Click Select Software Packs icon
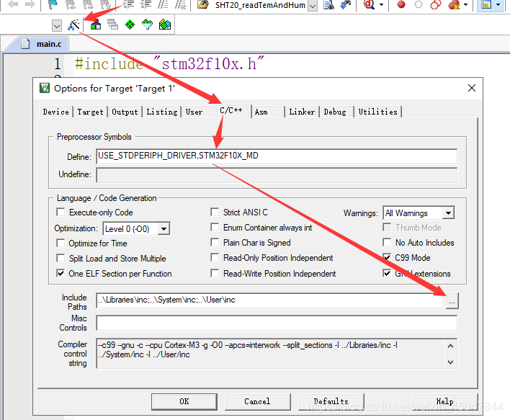Screen dimensions: 510x420 coord(148,24)
